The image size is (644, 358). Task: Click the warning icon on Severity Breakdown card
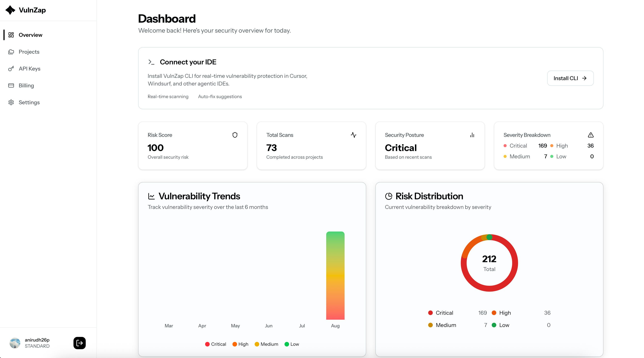(x=590, y=135)
